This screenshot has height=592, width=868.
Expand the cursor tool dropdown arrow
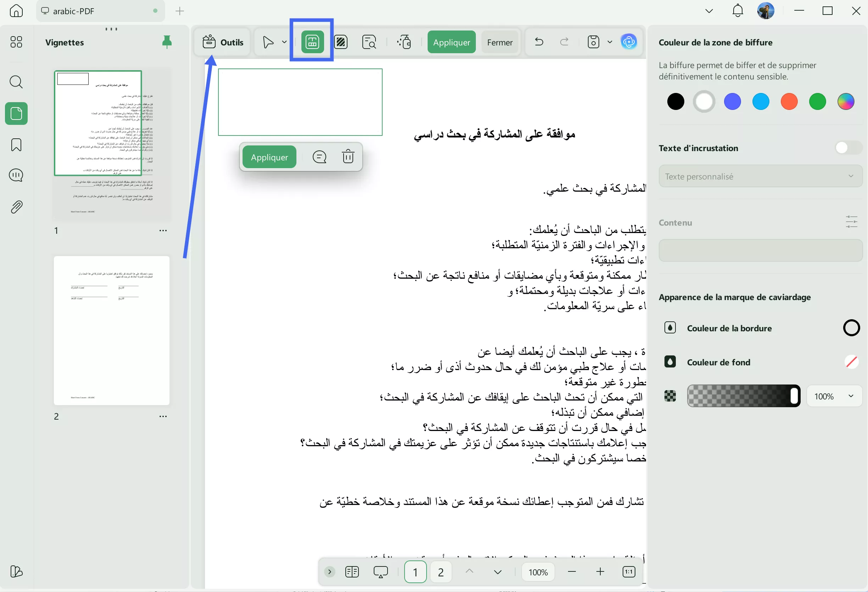coord(284,42)
